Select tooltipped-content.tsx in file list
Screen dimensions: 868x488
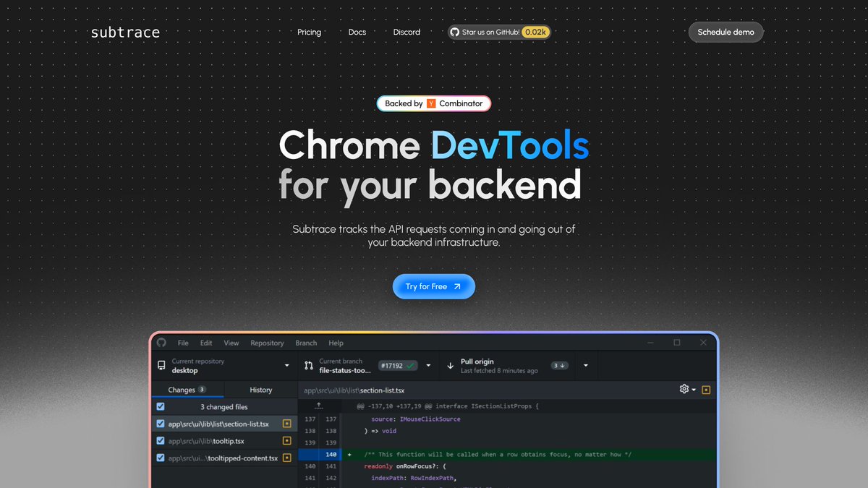coord(224,458)
